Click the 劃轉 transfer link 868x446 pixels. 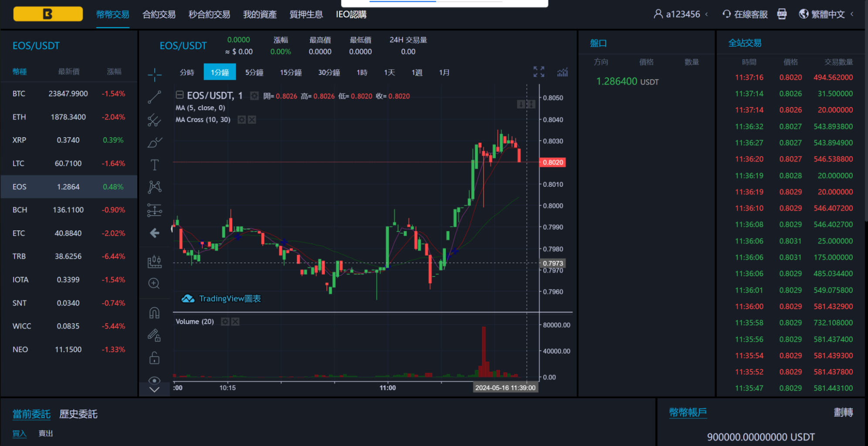coord(844,412)
